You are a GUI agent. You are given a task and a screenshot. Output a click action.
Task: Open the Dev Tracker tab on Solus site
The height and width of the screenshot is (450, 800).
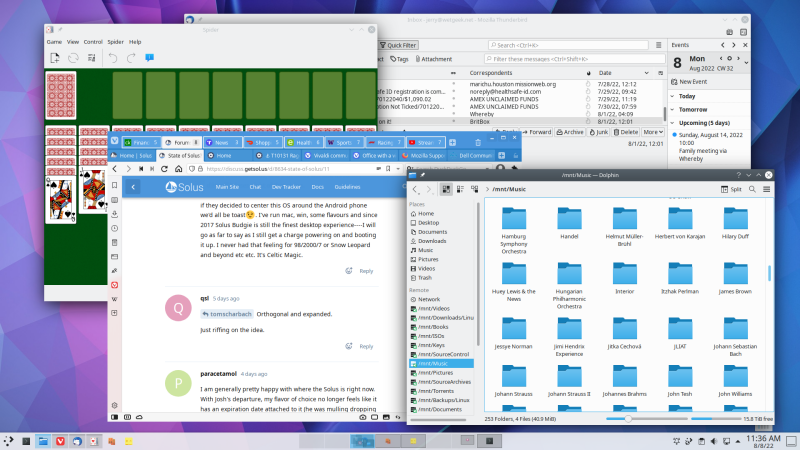(x=283, y=187)
